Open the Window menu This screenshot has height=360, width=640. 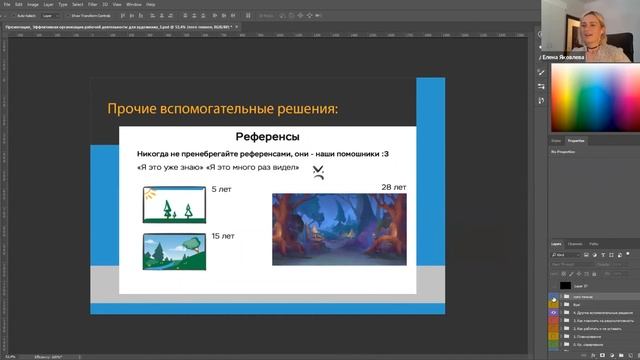[133, 4]
